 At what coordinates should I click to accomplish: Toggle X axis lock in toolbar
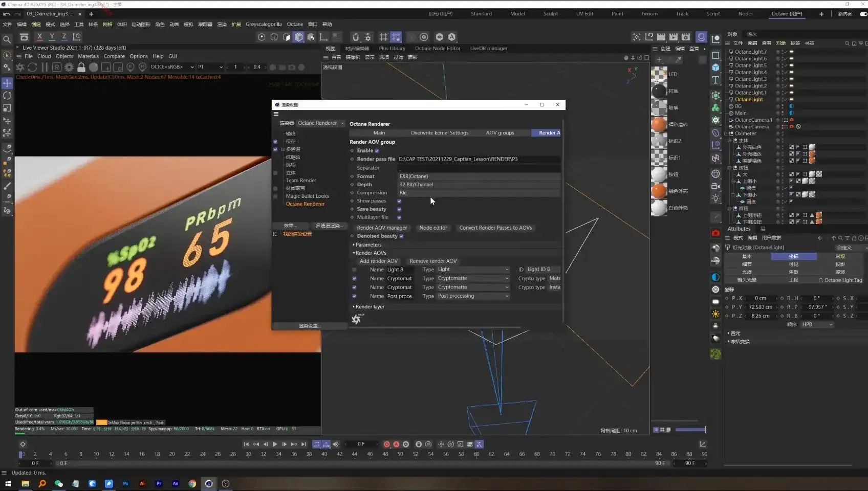(39, 37)
